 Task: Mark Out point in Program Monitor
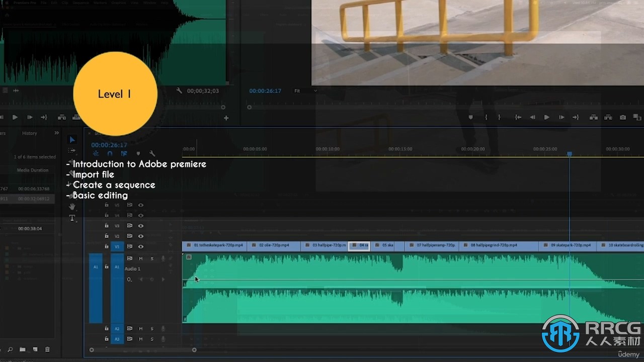point(499,117)
